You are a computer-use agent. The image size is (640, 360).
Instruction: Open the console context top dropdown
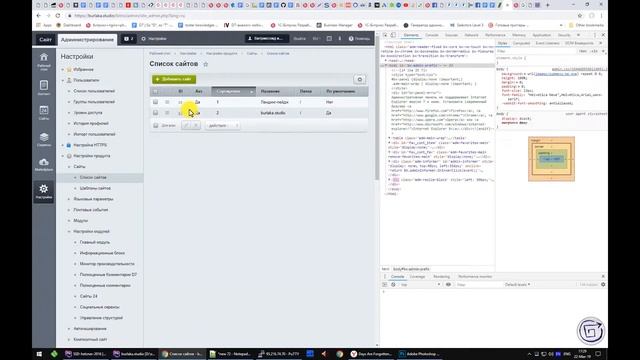[420, 284]
